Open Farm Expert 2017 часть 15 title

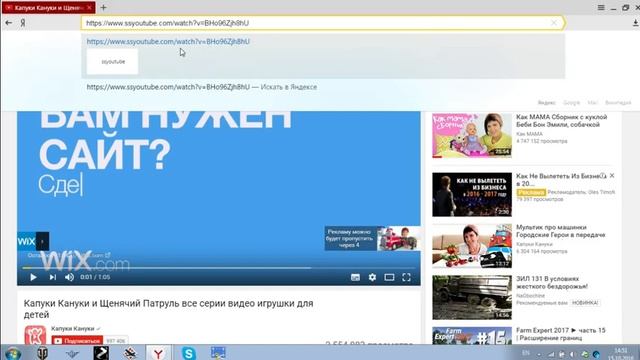tap(560, 334)
